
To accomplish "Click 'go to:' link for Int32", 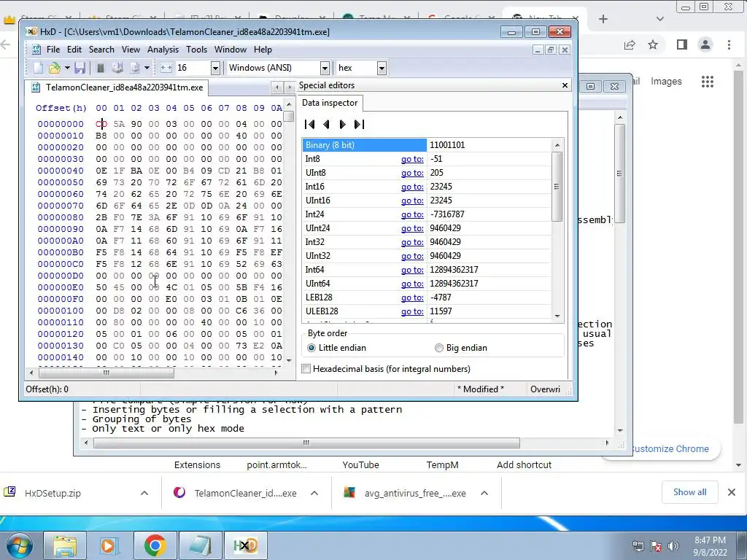I will pos(412,242).
